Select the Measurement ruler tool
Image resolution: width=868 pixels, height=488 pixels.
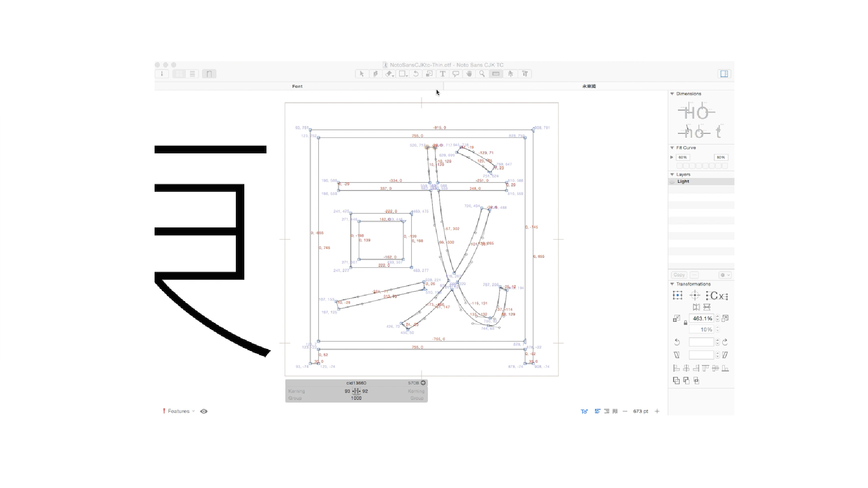click(496, 74)
